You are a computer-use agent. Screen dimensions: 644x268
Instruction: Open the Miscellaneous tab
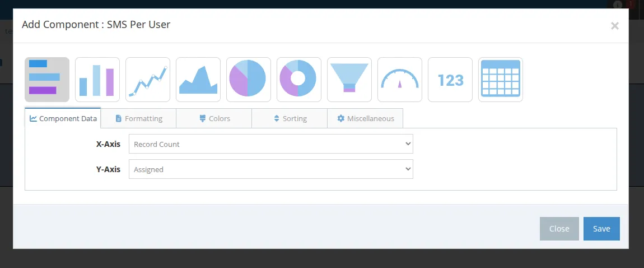pyautogui.click(x=365, y=118)
